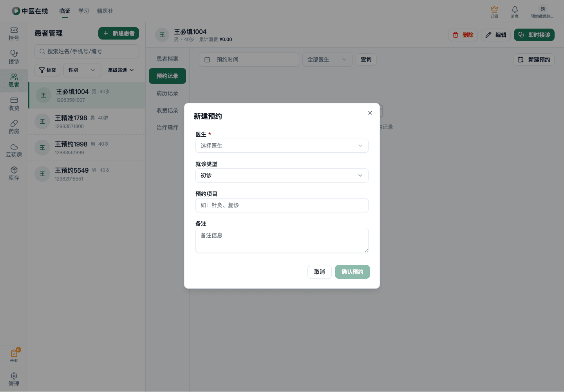The height and width of the screenshot is (392, 564).
Task: Select patient name 王预约1998
Action: 71,144
